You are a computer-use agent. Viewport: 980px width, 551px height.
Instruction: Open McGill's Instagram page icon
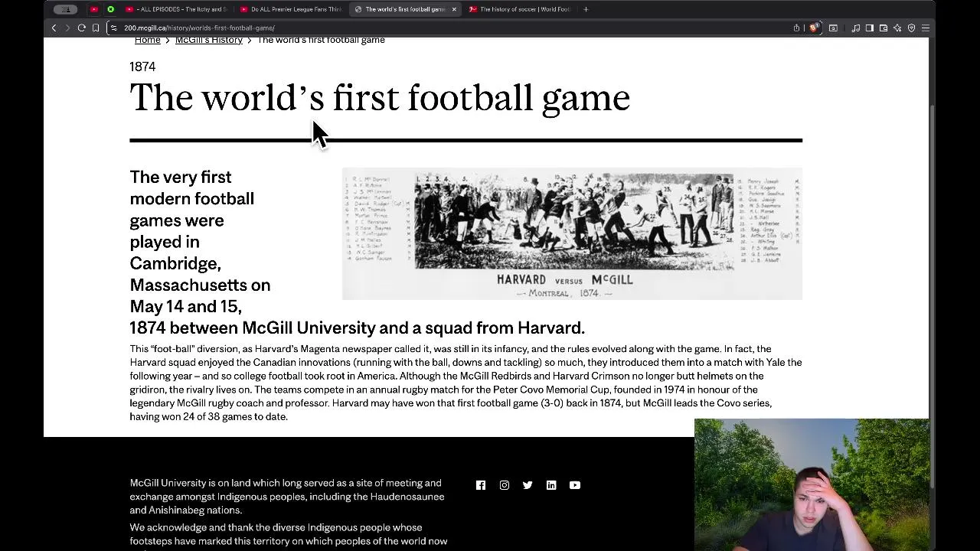coord(505,485)
